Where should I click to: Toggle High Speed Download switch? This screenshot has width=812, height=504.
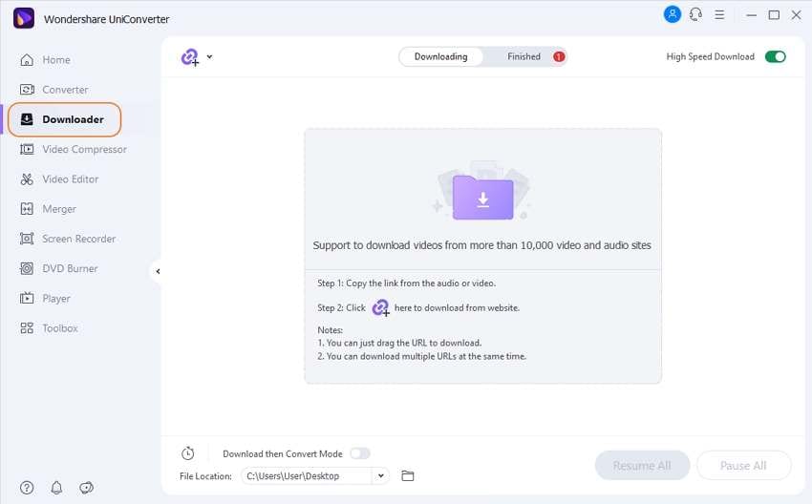pos(776,56)
